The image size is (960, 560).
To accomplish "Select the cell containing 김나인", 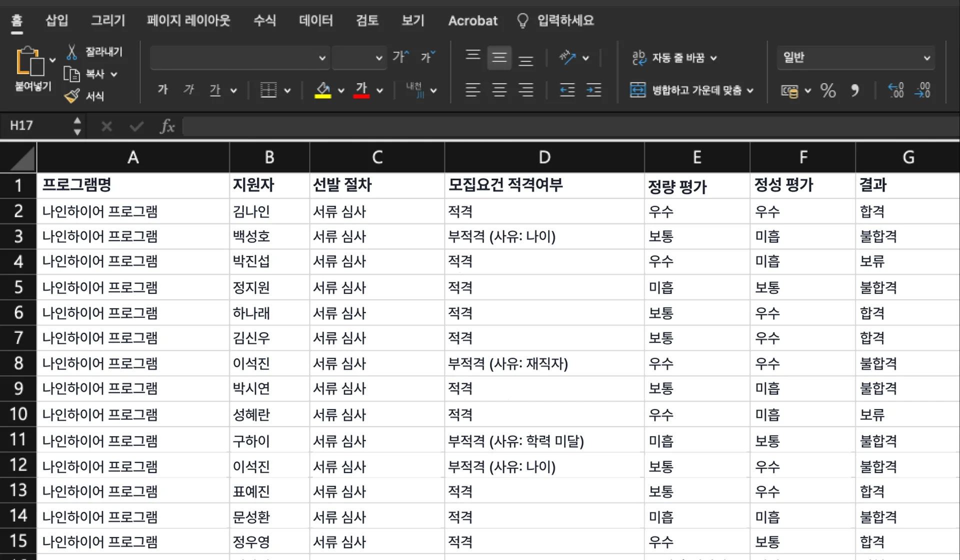I will 269,211.
